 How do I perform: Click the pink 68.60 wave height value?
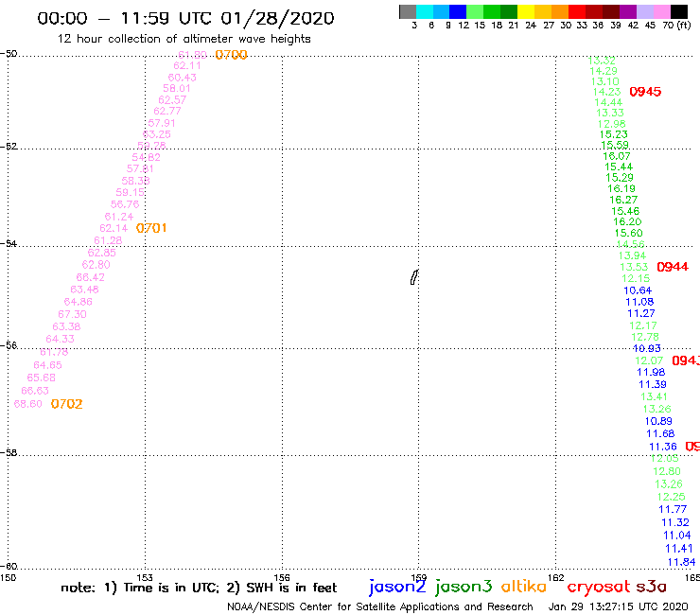coord(28,404)
